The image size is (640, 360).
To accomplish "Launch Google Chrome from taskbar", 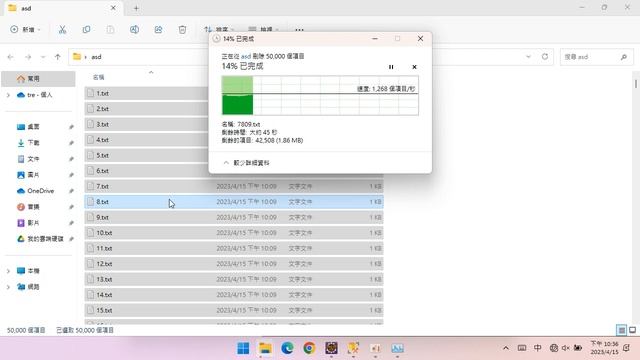I will 309,348.
